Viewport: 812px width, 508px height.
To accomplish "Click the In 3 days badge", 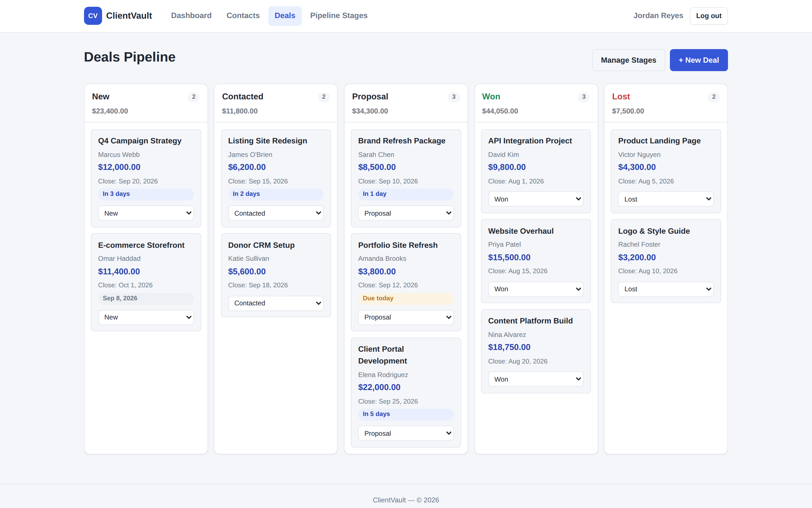I will pyautogui.click(x=146, y=194).
